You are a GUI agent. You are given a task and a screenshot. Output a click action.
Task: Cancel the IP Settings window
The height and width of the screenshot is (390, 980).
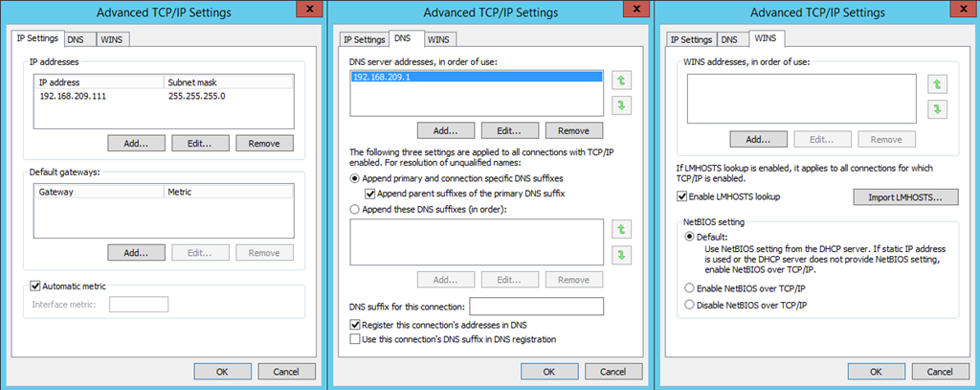click(x=287, y=371)
